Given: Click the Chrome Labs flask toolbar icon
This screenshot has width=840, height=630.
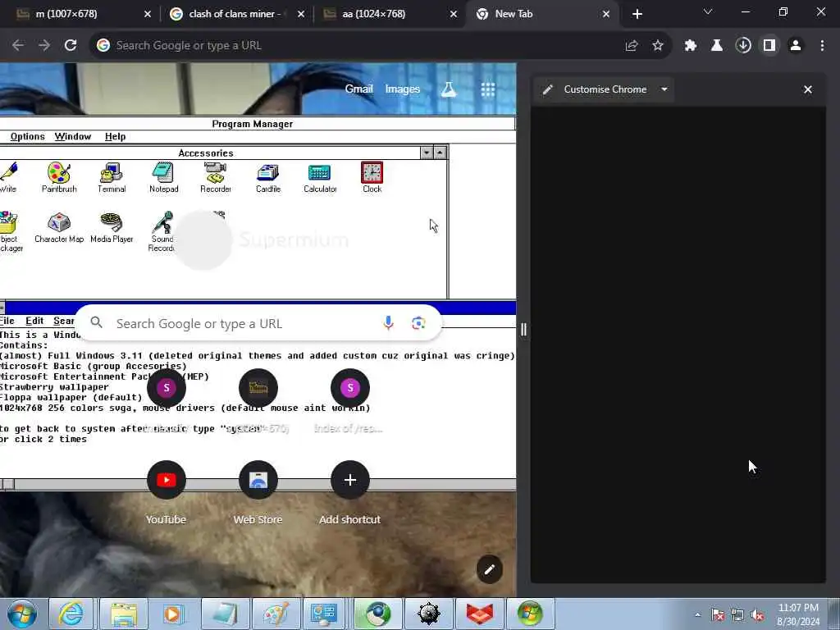Looking at the screenshot, I should coord(716,46).
